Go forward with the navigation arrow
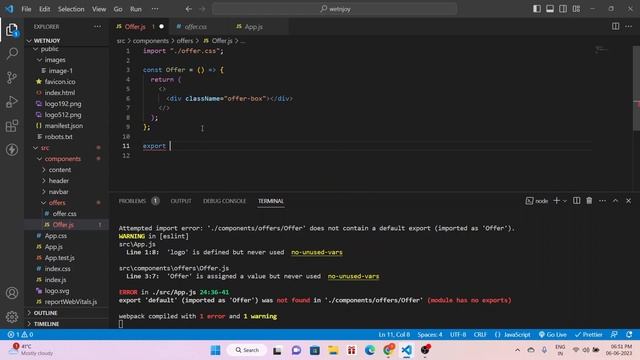The image size is (640, 360). (x=202, y=9)
